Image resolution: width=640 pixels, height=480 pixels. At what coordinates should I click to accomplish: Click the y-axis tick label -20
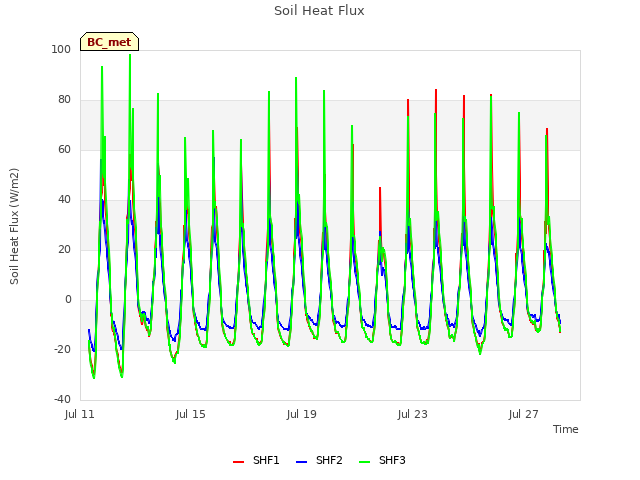point(62,349)
